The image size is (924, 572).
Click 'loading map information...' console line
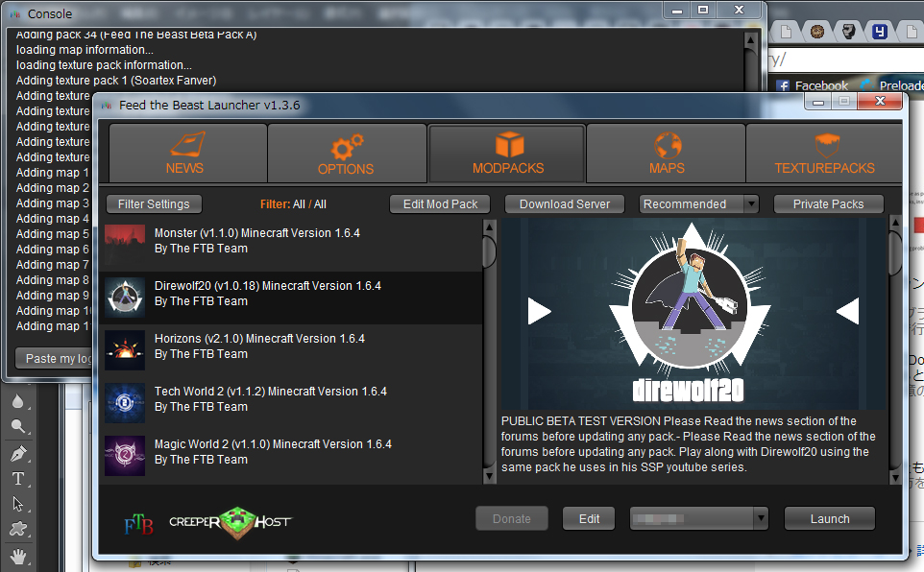[x=85, y=50]
